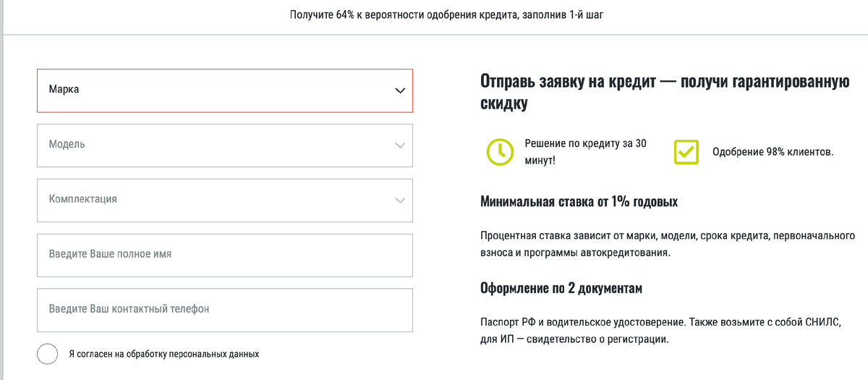Click paragraph starting 'Процентная ставка зависит'
This screenshot has height=380, width=868.
pos(668,245)
